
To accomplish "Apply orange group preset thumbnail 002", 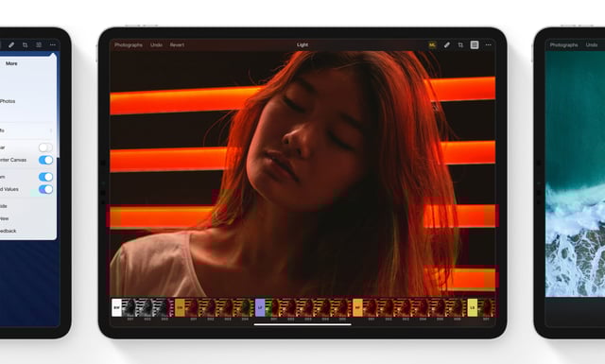I will click(x=389, y=307).
